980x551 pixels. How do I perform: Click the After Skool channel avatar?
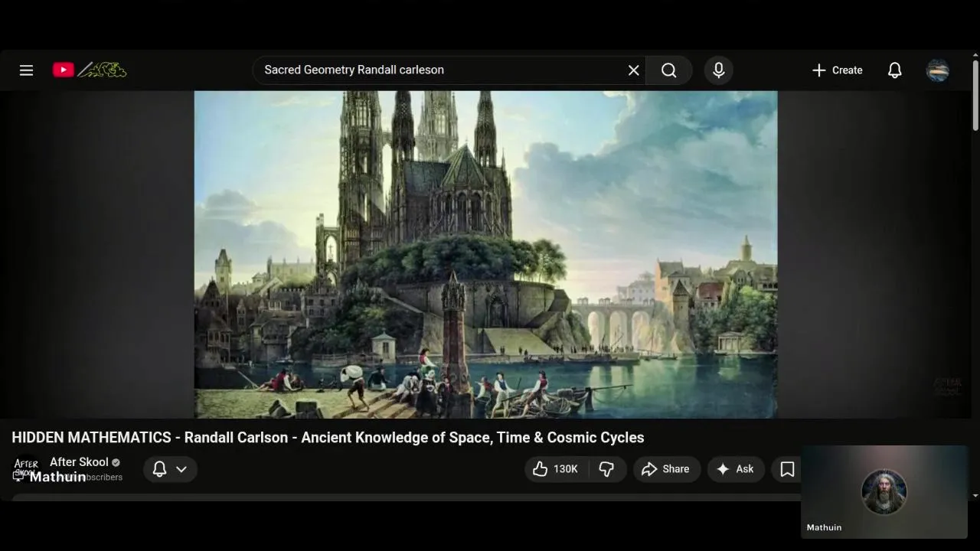[x=26, y=468]
